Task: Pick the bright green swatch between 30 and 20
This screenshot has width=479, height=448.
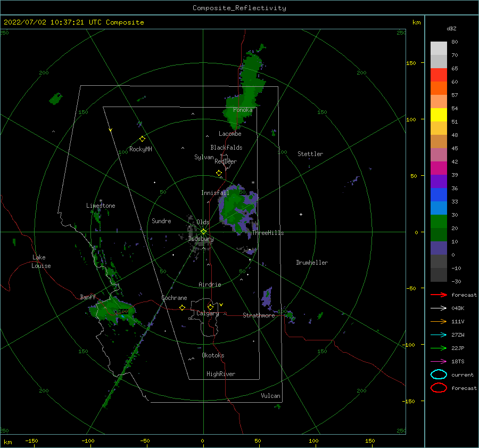Action: coord(439,222)
